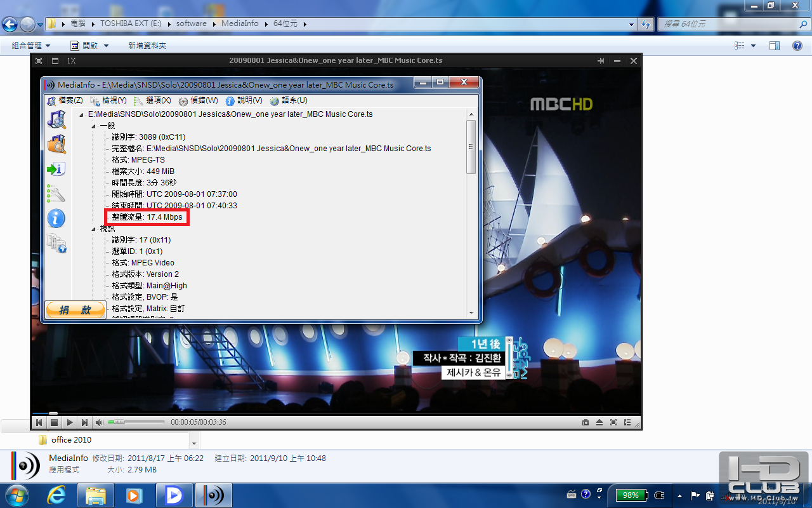Image resolution: width=812 pixels, height=508 pixels.
Task: Click the 捐款 donate button
Action: coord(75,310)
